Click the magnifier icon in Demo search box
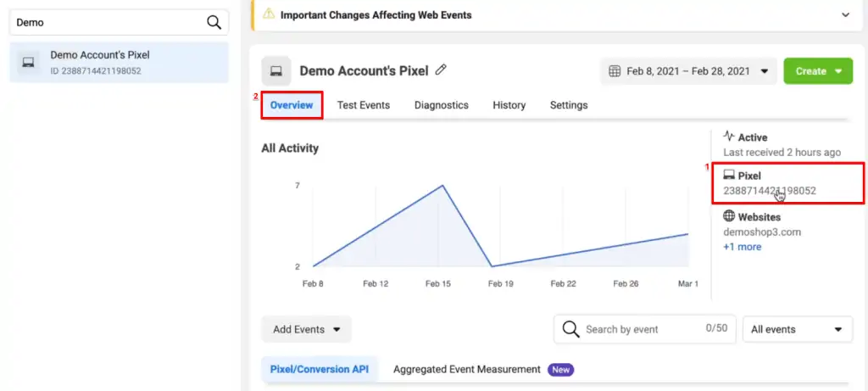Image resolution: width=868 pixels, height=391 pixels. pyautogui.click(x=214, y=22)
